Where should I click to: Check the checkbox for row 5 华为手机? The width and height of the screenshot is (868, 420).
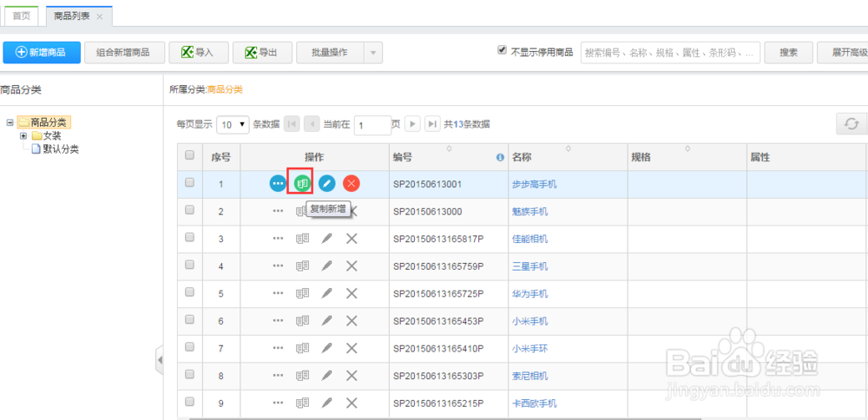189,292
